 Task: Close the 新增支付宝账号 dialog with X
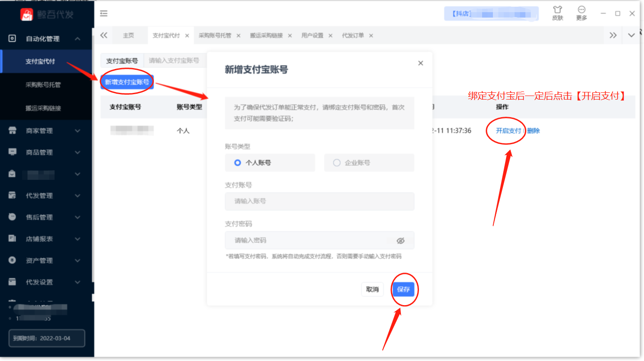click(420, 63)
